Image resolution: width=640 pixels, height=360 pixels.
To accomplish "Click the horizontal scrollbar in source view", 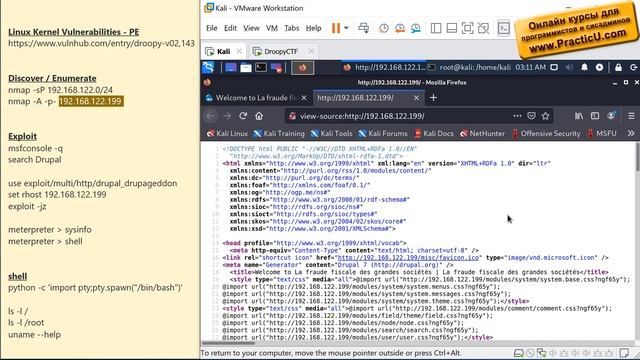I will tap(228, 343).
